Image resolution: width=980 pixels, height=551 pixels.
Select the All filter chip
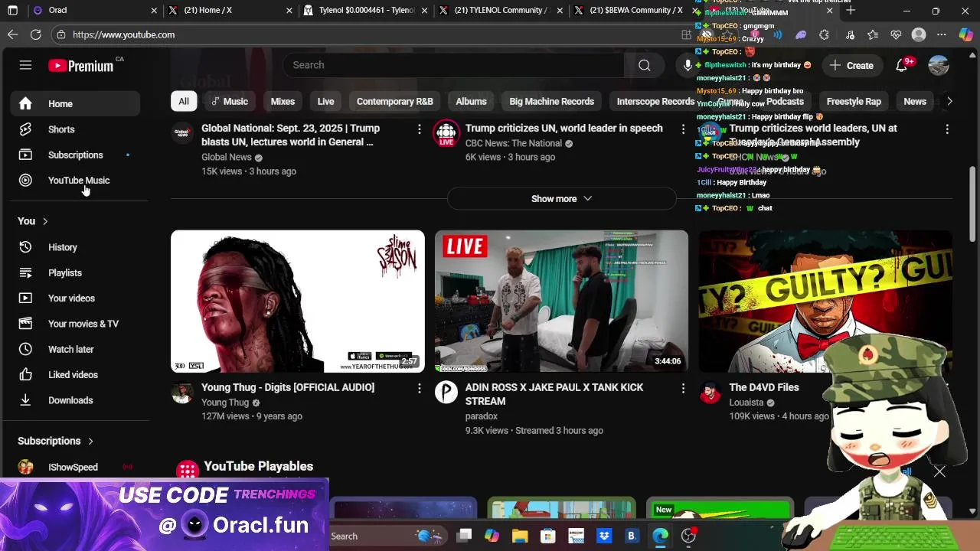(184, 101)
